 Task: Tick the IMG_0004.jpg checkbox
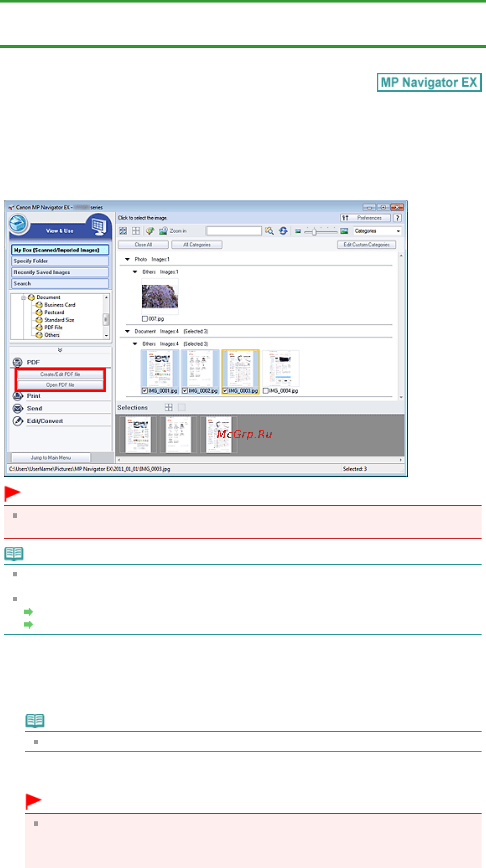265,391
